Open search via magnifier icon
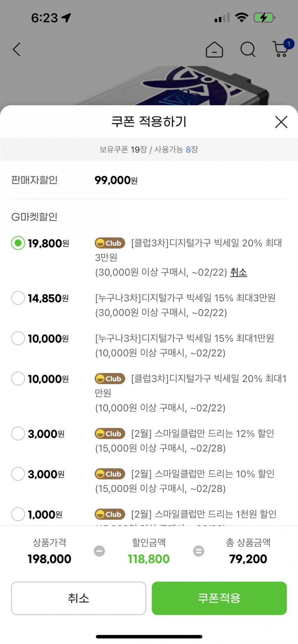The width and height of the screenshot is (298, 644). tap(248, 50)
